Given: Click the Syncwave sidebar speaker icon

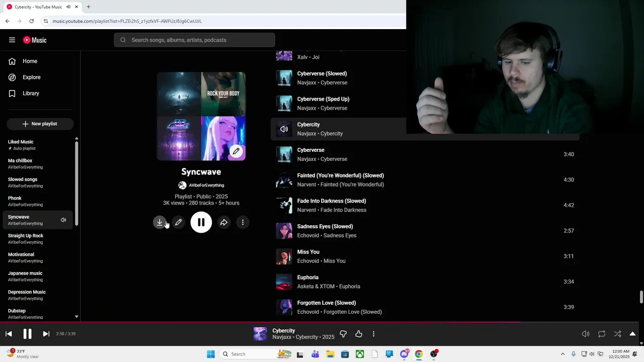Looking at the screenshot, I should pos(63,220).
